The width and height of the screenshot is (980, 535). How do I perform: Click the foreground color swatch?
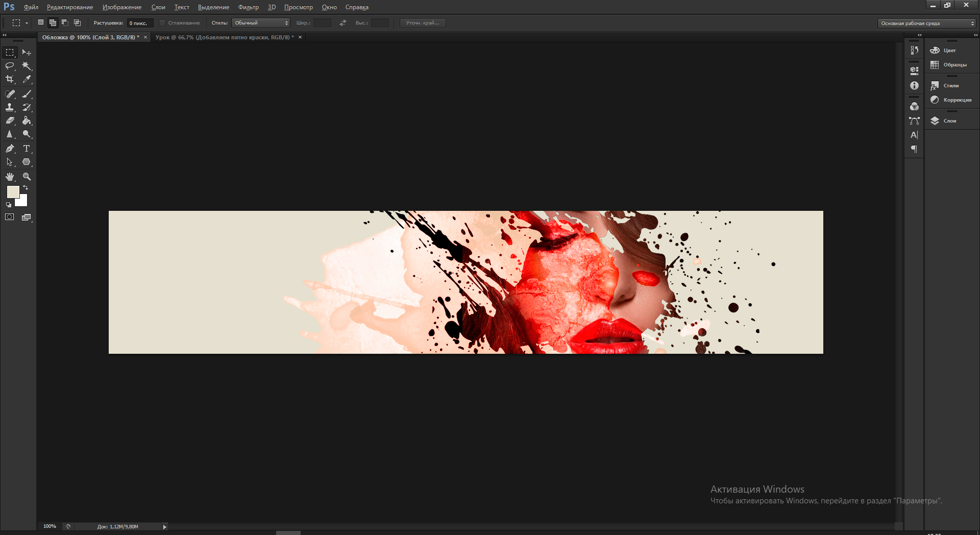point(13,192)
